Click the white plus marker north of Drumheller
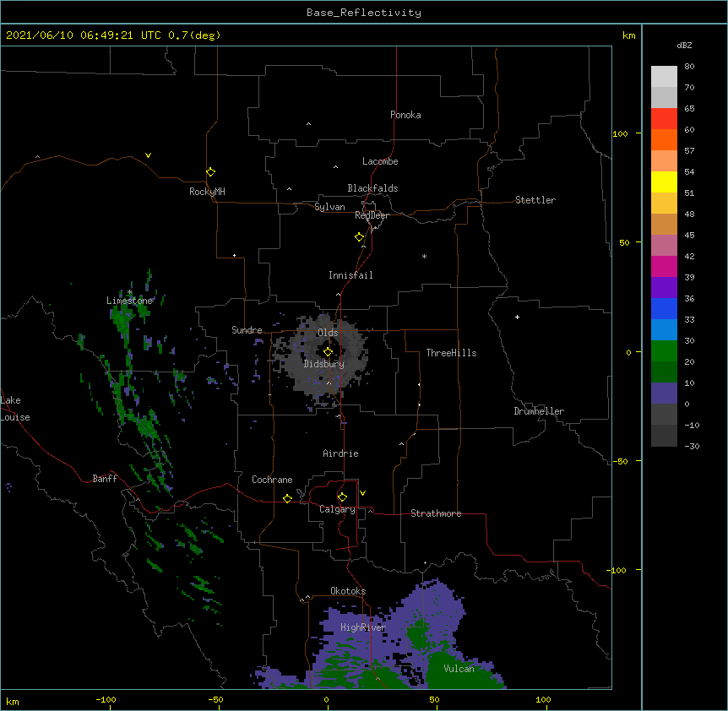The height and width of the screenshot is (711, 728). point(517,317)
